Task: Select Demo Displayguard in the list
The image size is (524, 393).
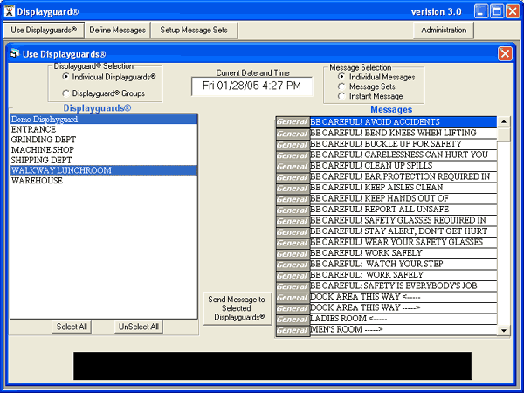Action: 103,119
